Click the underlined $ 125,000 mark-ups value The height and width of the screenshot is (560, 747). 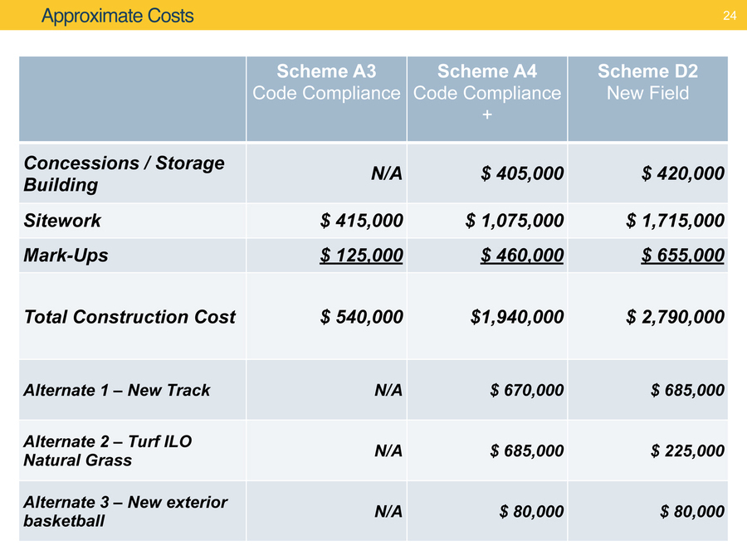click(x=362, y=256)
